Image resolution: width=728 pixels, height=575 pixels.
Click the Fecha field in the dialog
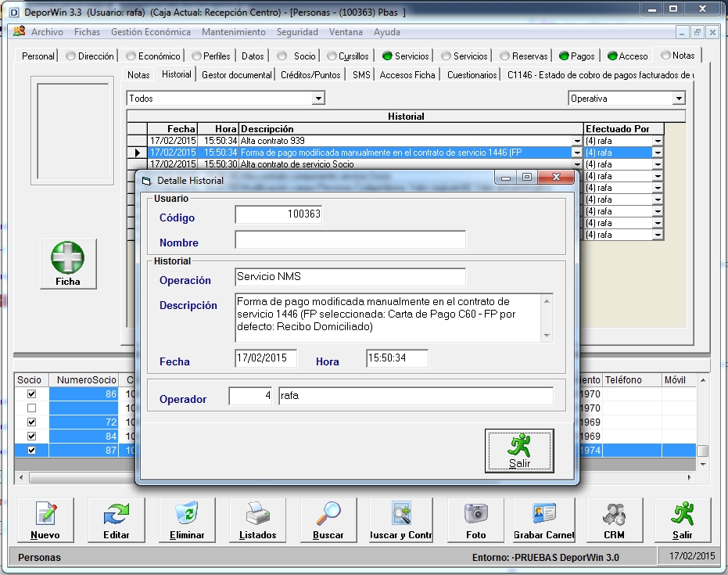point(266,358)
